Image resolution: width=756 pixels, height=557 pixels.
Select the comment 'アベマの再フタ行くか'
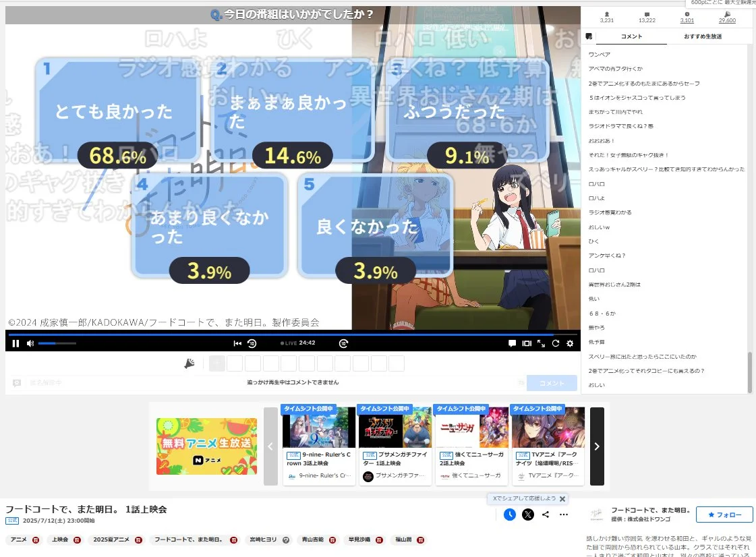(x=616, y=69)
